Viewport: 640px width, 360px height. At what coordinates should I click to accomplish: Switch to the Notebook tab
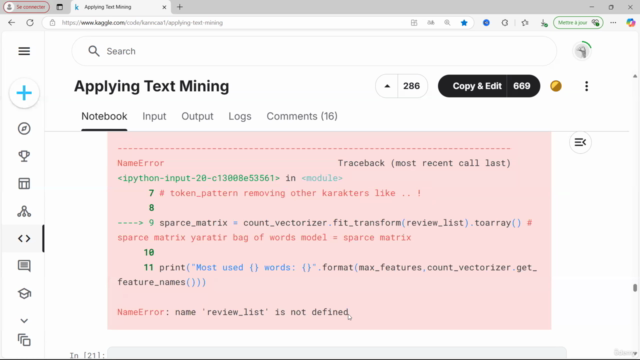(104, 116)
